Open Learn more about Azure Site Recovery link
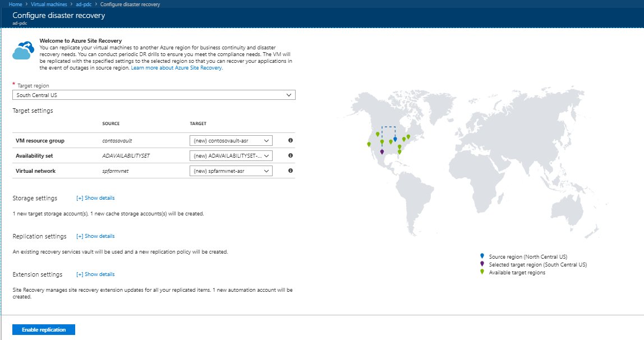The height and width of the screenshot is (340, 644). 177,68
